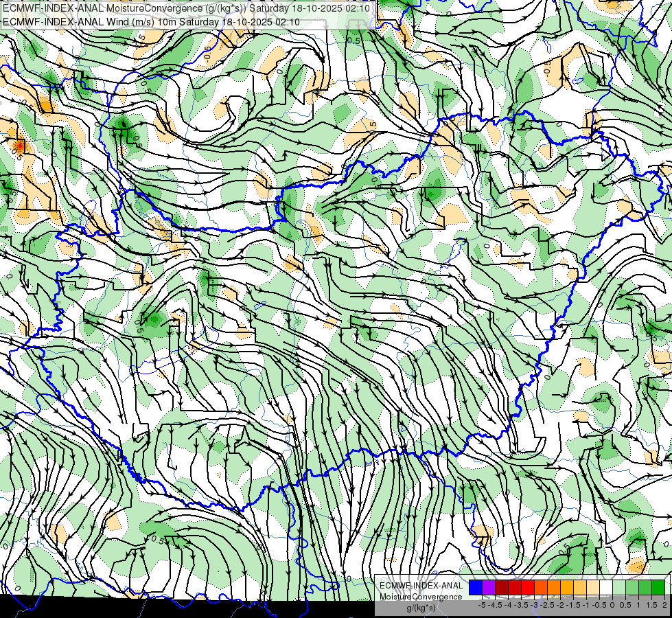Click the orange swatch (-2.5 to -2)
The image size is (672, 618).
pos(554,588)
